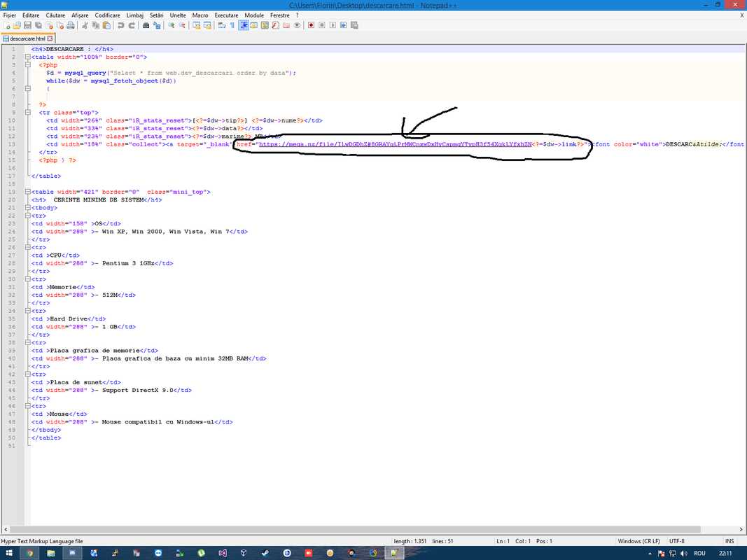
Task: Redo with the toolbar redo arrow
Action: 132,25
